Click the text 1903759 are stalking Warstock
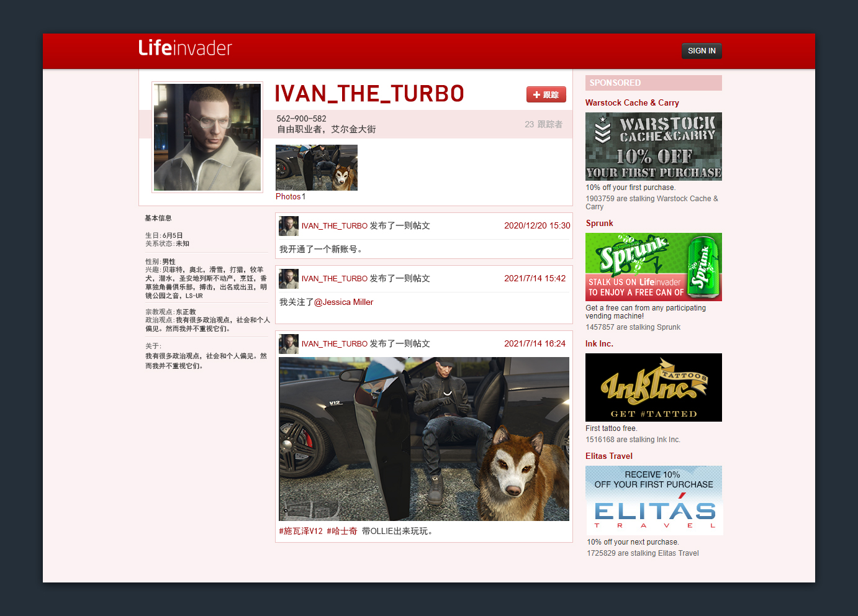Image resolution: width=858 pixels, height=616 pixels. tap(652, 203)
